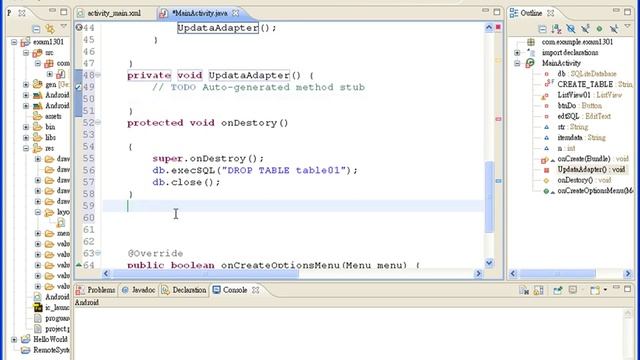Toggle Hide Fields in Outline toolbar
Image resolution: width=640 pixels, height=360 pixels.
[571, 29]
